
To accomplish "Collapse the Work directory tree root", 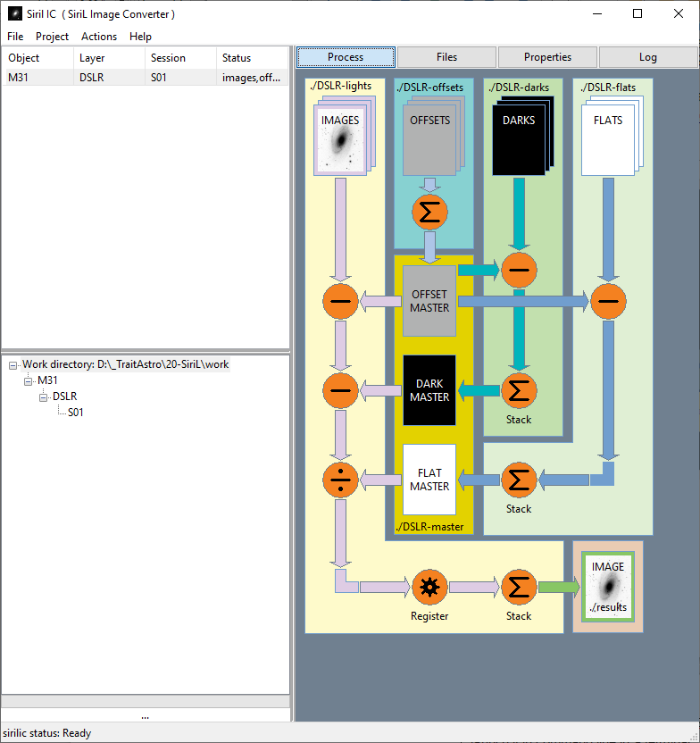I will click(x=12, y=365).
